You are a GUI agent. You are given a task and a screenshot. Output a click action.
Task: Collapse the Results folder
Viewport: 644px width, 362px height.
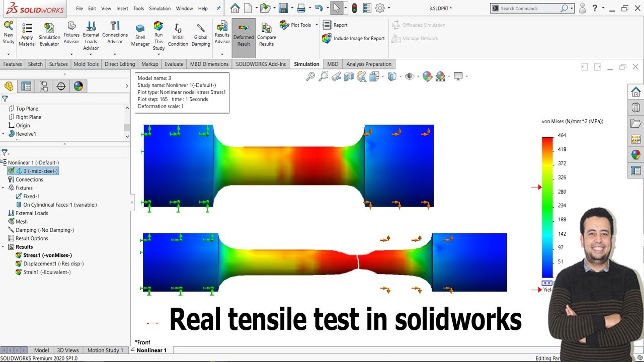click(x=4, y=247)
